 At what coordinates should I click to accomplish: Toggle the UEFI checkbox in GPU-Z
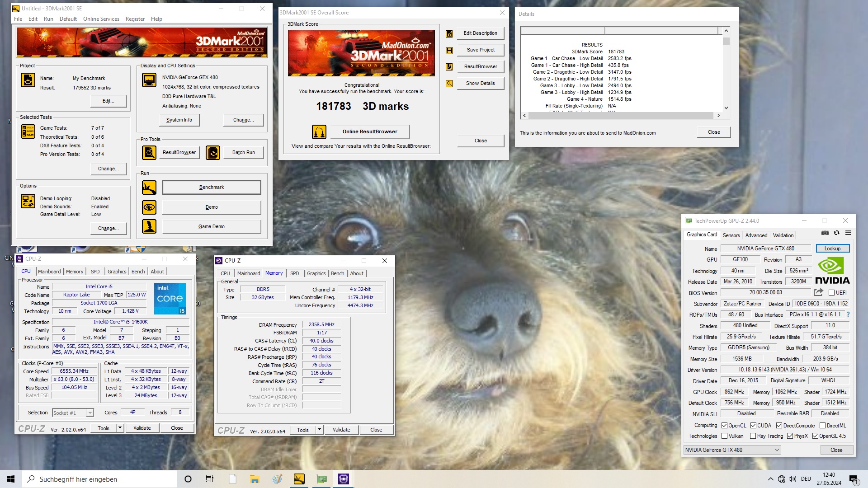point(831,293)
